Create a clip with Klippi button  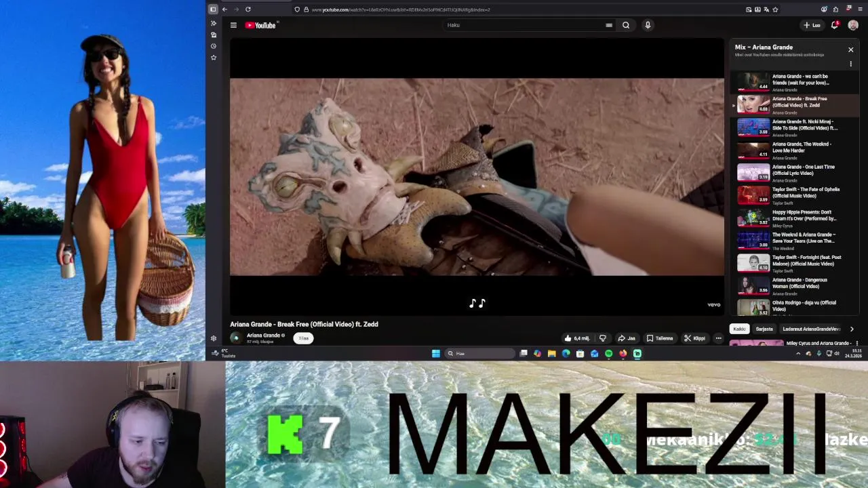694,338
